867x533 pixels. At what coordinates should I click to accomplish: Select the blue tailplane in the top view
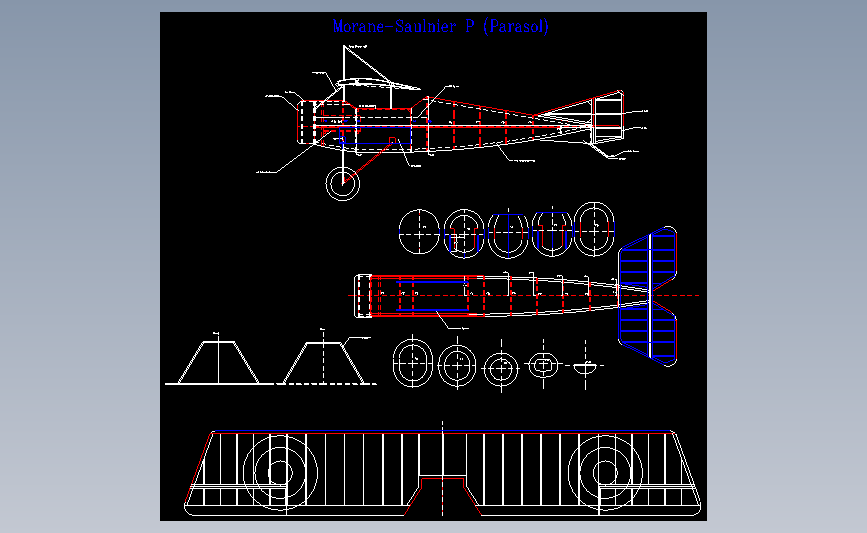[x=647, y=296]
